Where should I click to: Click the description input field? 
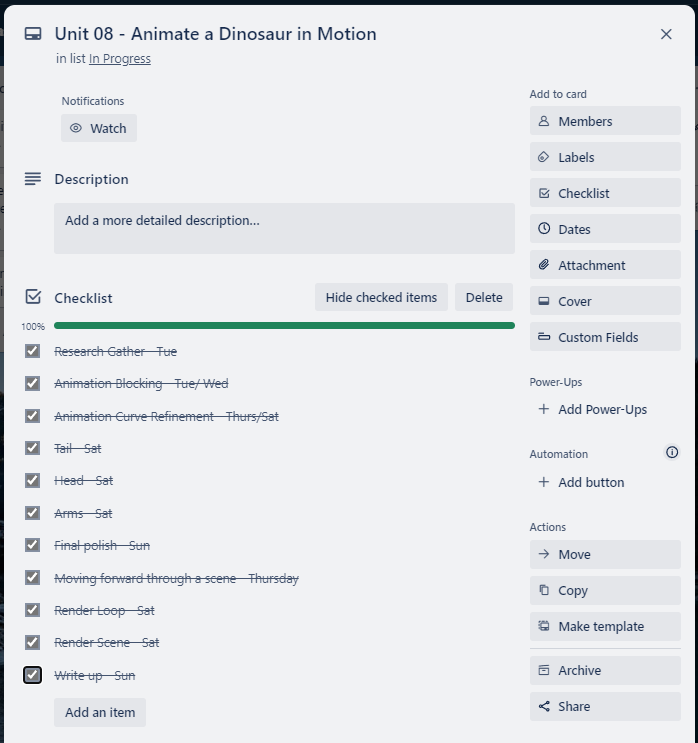coord(284,228)
